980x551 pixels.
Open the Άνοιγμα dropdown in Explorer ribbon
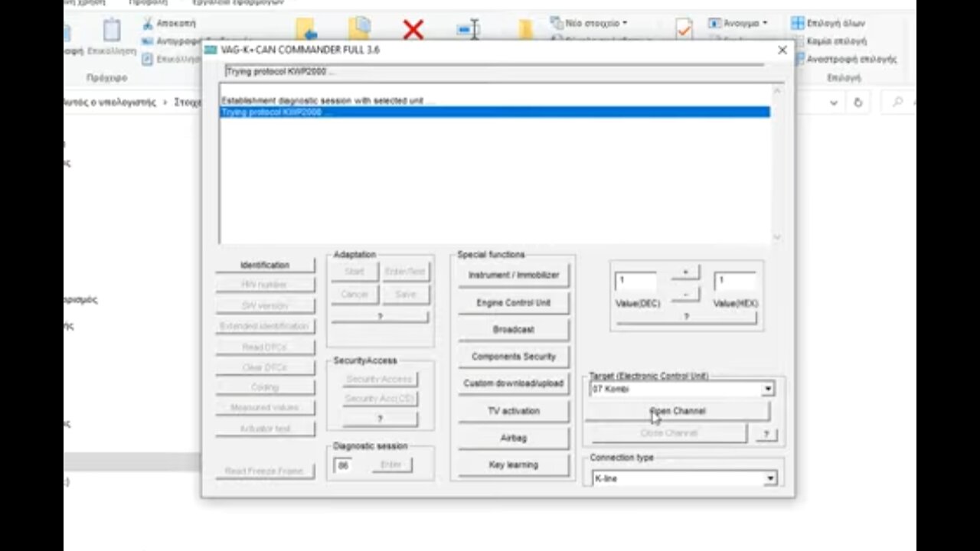[738, 23]
